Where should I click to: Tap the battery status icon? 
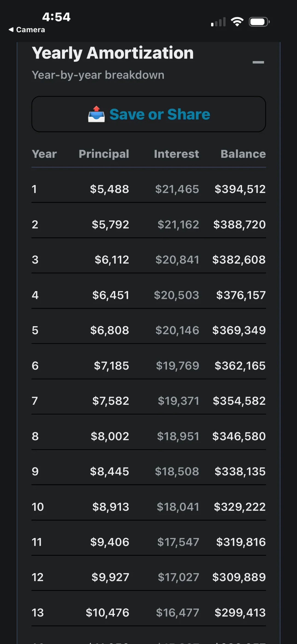(259, 22)
